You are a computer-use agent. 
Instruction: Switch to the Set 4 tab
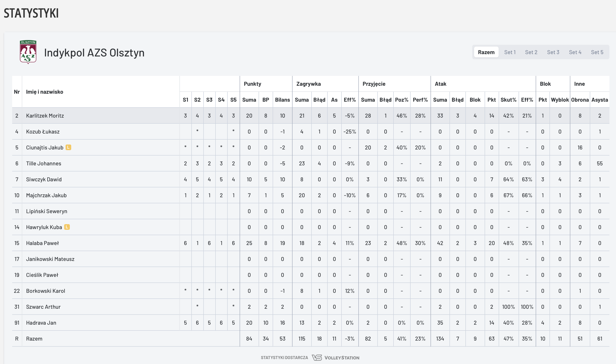[575, 52]
